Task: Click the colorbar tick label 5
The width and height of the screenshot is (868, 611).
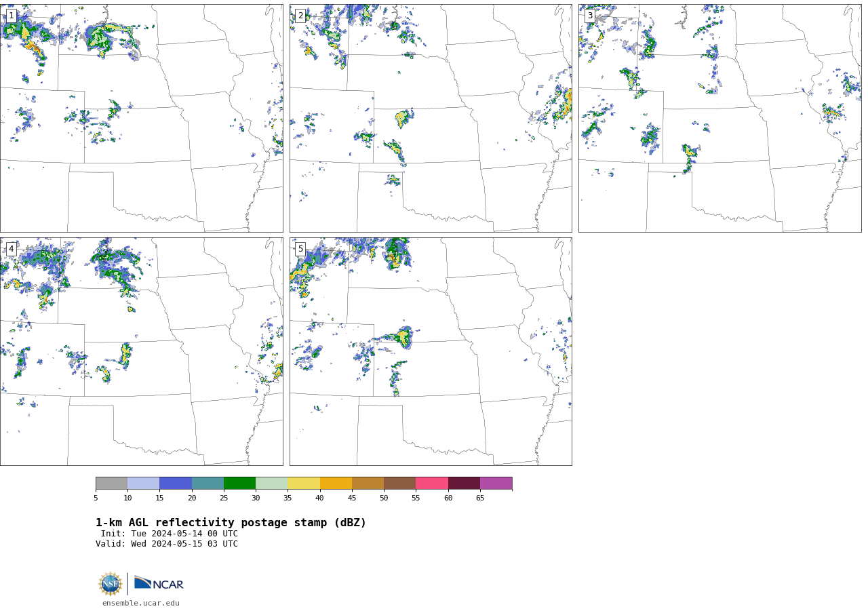Action: coord(96,498)
